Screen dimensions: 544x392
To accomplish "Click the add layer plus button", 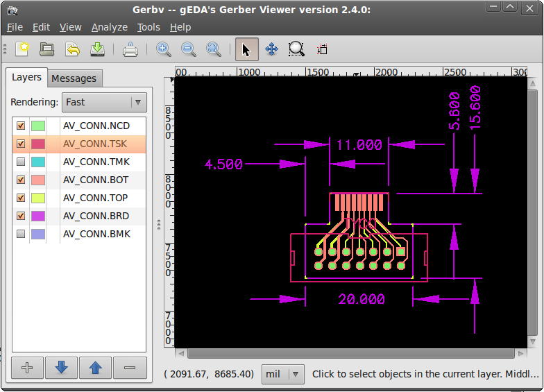I will pyautogui.click(x=27, y=368).
